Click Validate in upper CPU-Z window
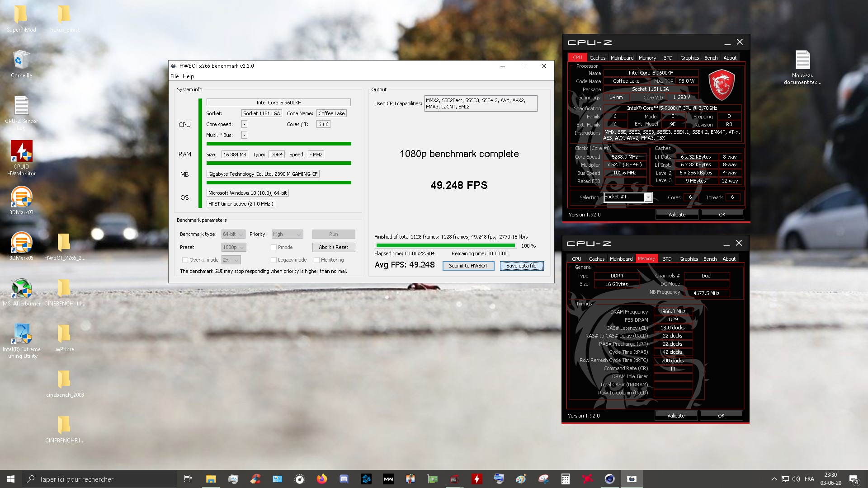Screen dimensions: 868x488 677,215
